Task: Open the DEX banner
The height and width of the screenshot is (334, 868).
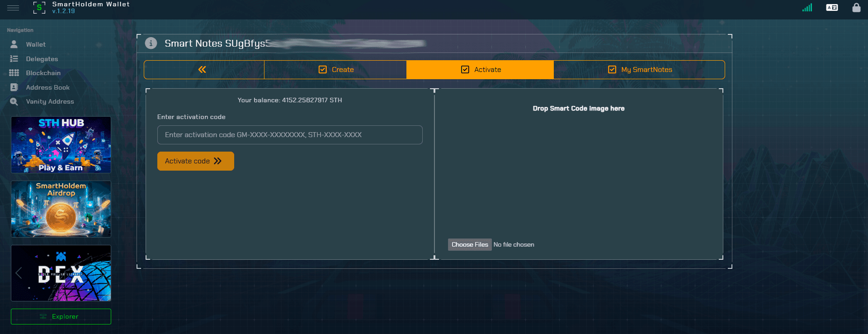Action: (61, 273)
